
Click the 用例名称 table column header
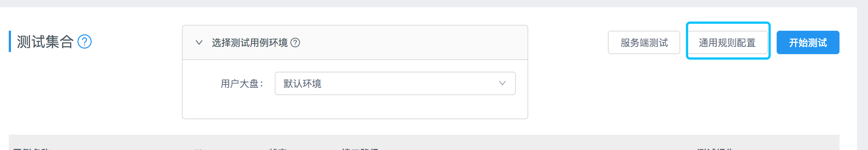click(x=31, y=149)
